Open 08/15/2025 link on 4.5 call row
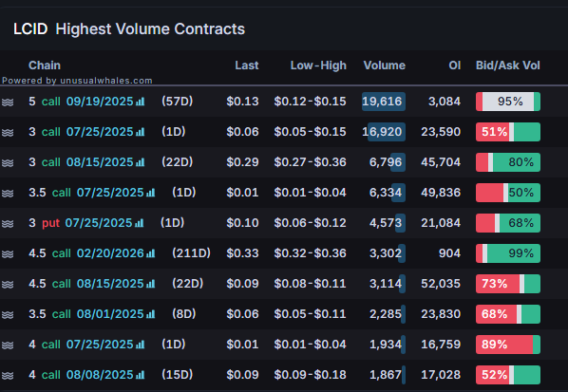The width and height of the screenshot is (568, 392). click(110, 284)
